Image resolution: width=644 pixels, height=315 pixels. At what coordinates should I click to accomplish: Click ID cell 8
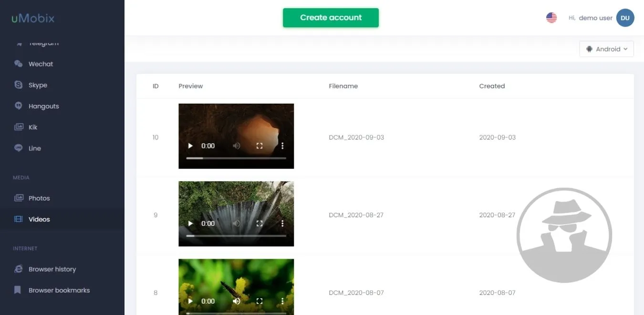(x=156, y=293)
